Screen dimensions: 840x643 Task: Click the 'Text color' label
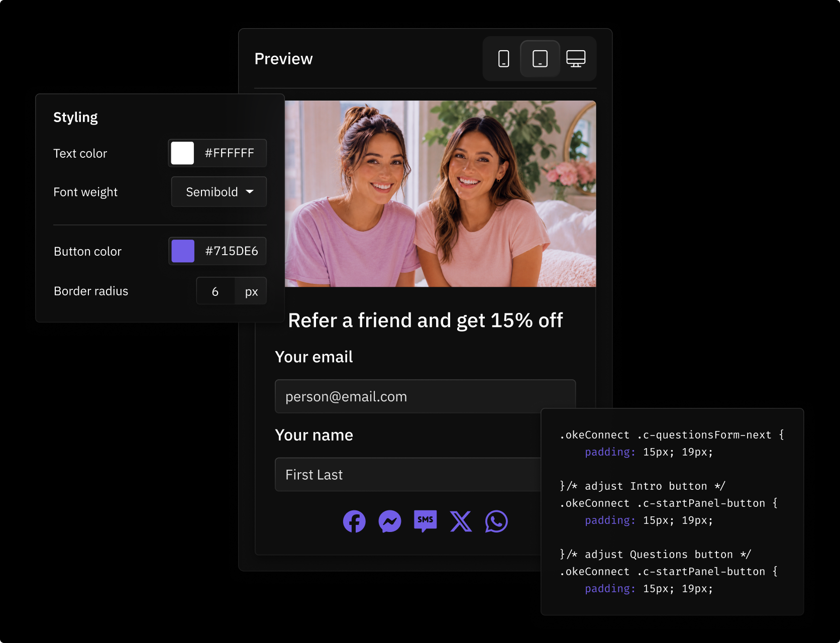pos(80,154)
